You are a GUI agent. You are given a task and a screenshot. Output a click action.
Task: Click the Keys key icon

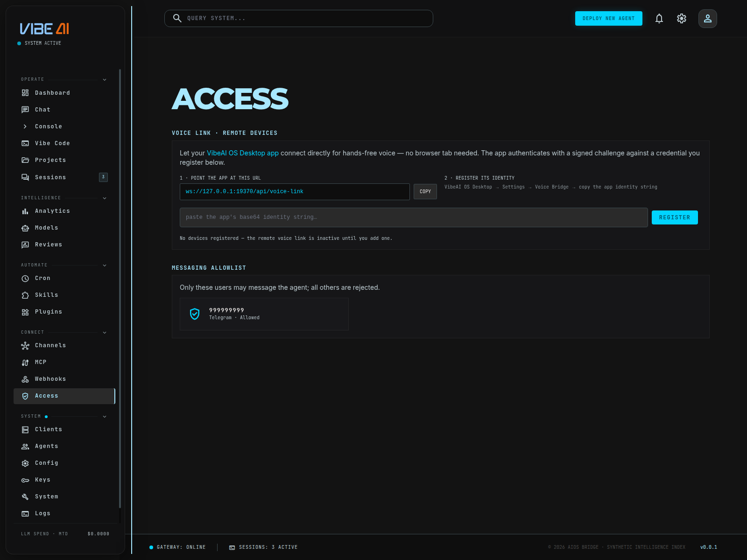coord(25,480)
